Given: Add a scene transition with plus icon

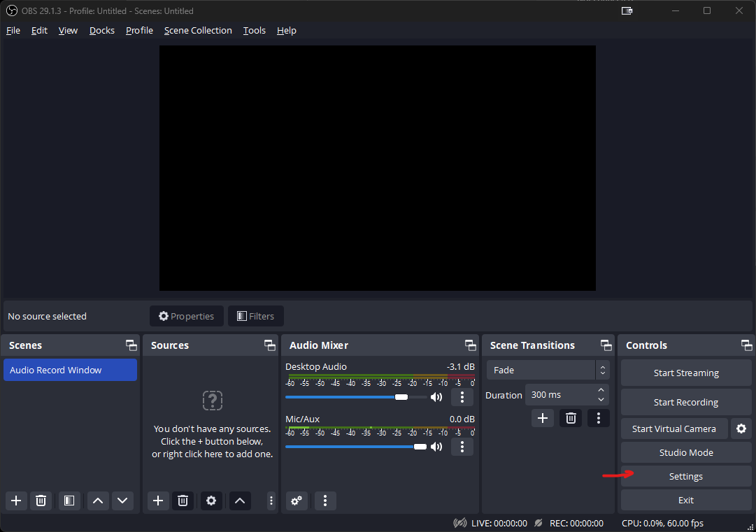Looking at the screenshot, I should (x=543, y=418).
